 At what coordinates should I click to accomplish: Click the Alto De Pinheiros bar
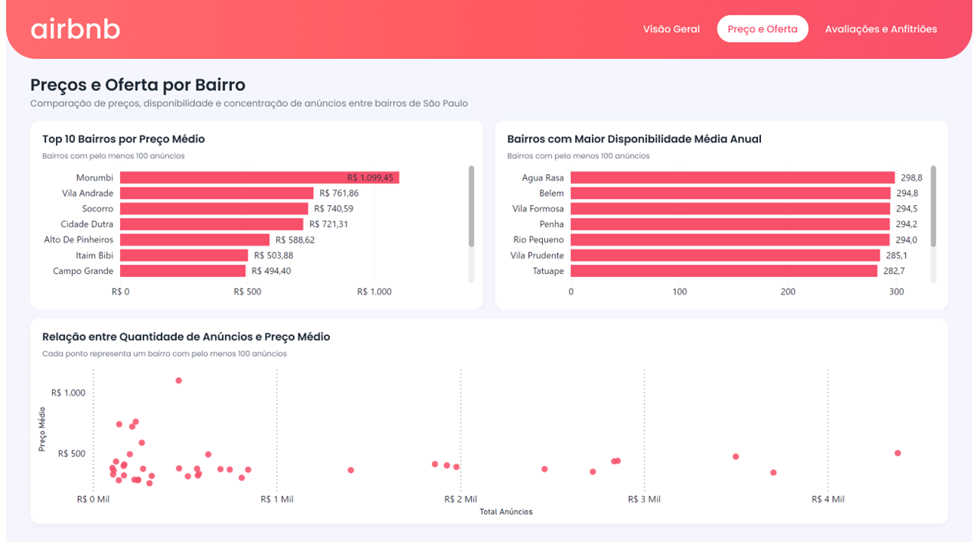point(194,240)
